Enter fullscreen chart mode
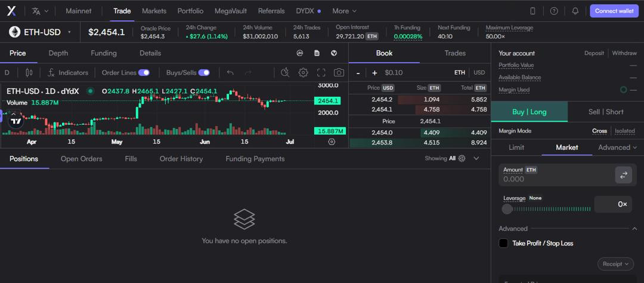Image resolution: width=644 pixels, height=283 pixels. pos(321,72)
